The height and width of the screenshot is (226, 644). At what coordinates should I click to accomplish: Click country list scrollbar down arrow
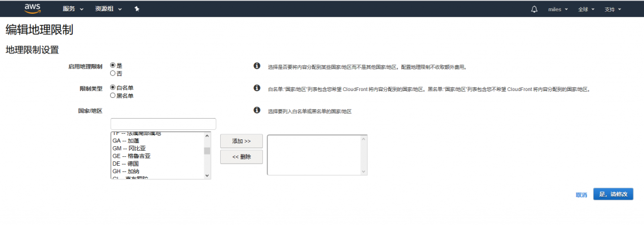point(207,175)
